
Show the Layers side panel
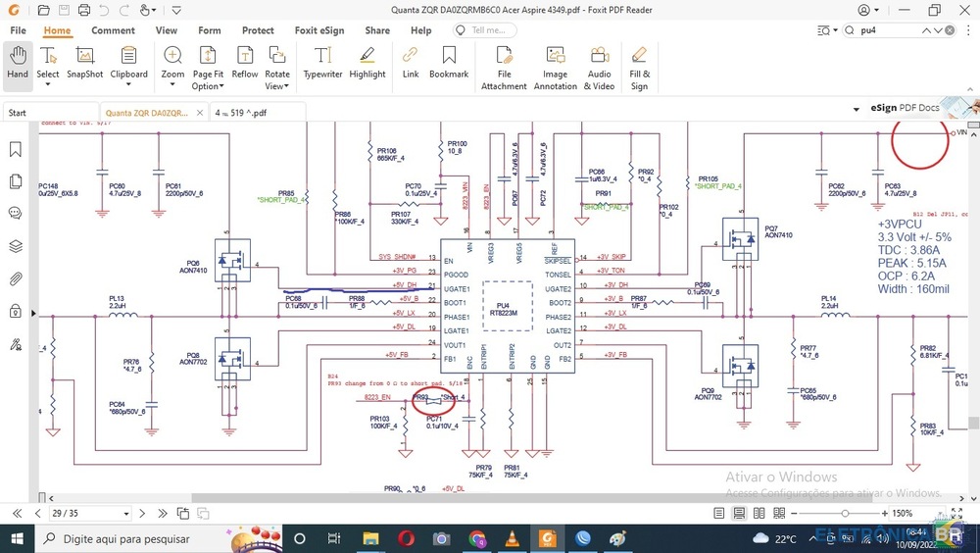(x=16, y=246)
